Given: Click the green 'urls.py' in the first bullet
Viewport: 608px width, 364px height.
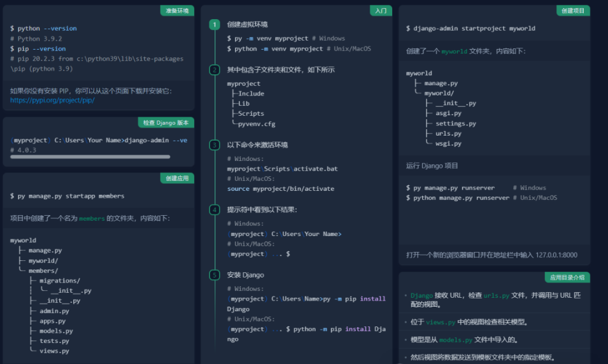Looking at the screenshot, I should (x=497, y=295).
